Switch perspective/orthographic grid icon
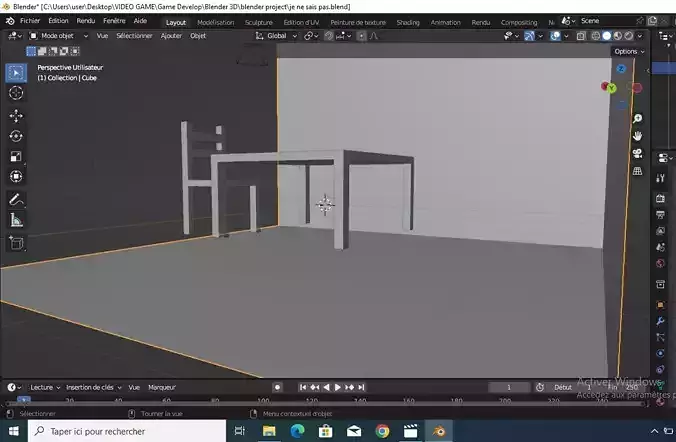The width and height of the screenshot is (676, 442). pyautogui.click(x=637, y=171)
